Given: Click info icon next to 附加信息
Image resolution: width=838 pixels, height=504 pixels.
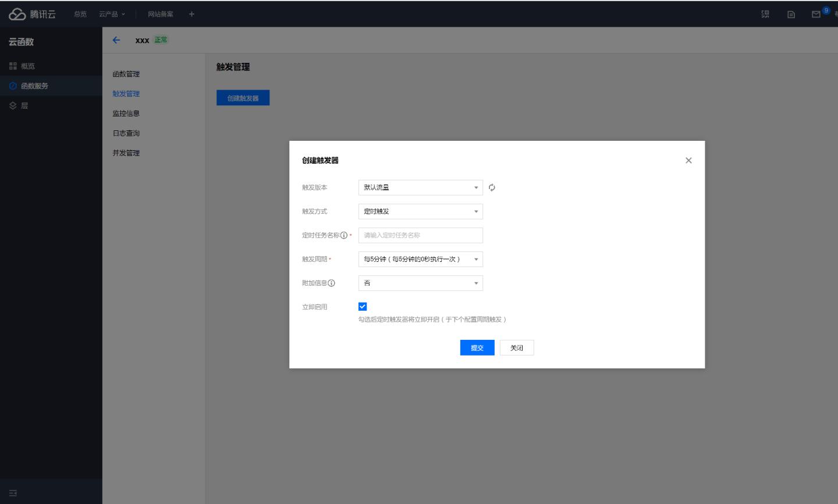Looking at the screenshot, I should (x=331, y=283).
